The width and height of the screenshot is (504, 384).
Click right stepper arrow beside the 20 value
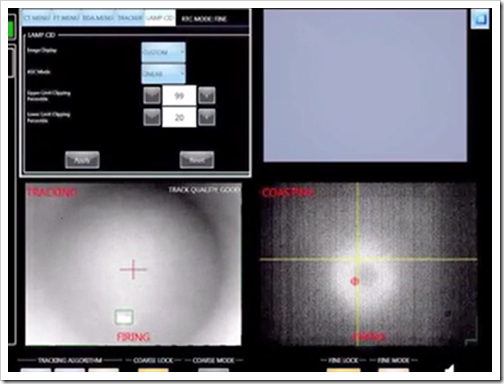(207, 117)
